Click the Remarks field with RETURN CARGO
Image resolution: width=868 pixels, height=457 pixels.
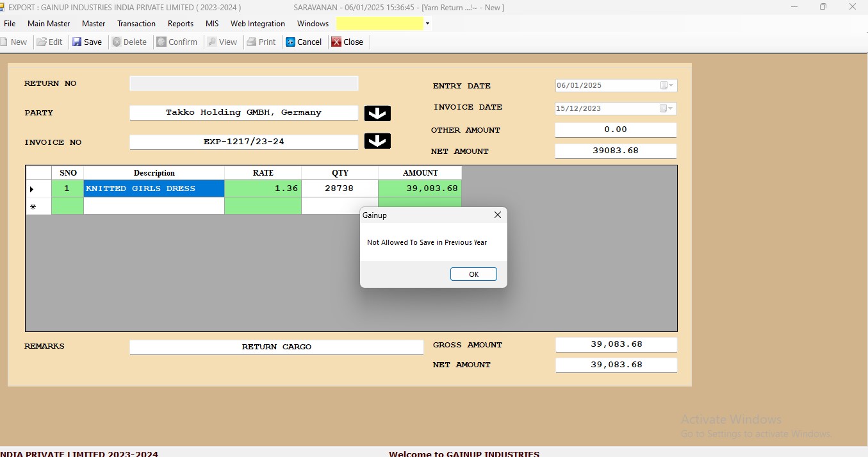point(276,347)
